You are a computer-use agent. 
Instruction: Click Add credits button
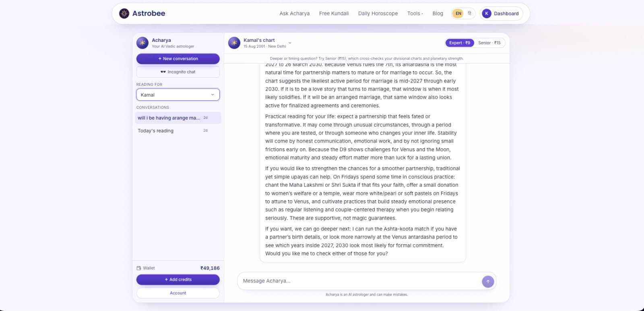(178, 280)
